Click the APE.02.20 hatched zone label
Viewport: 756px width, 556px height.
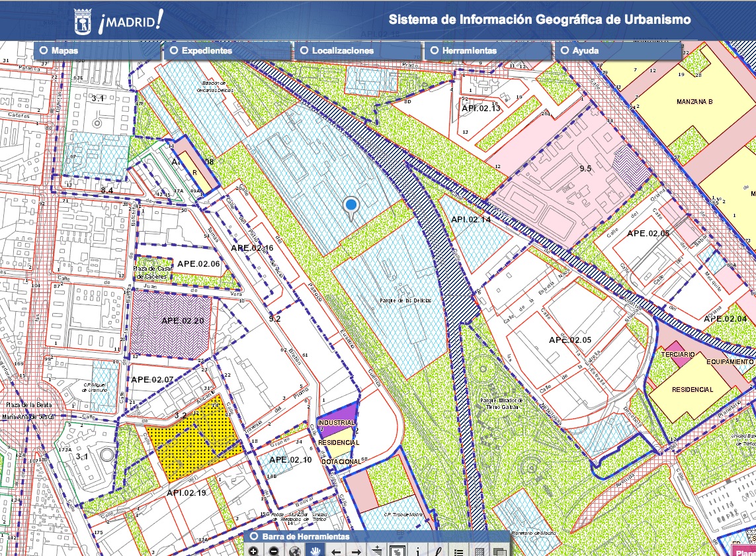tap(183, 320)
